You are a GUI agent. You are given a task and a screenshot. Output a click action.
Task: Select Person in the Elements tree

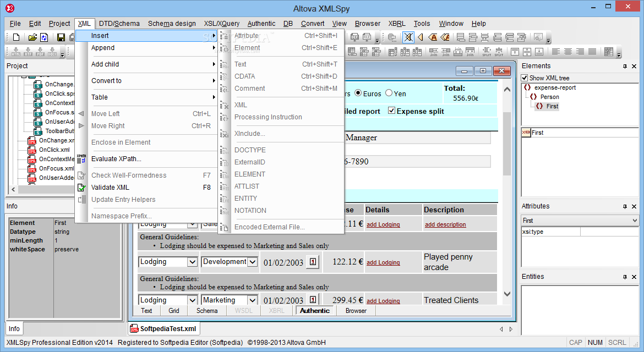pyautogui.click(x=549, y=97)
